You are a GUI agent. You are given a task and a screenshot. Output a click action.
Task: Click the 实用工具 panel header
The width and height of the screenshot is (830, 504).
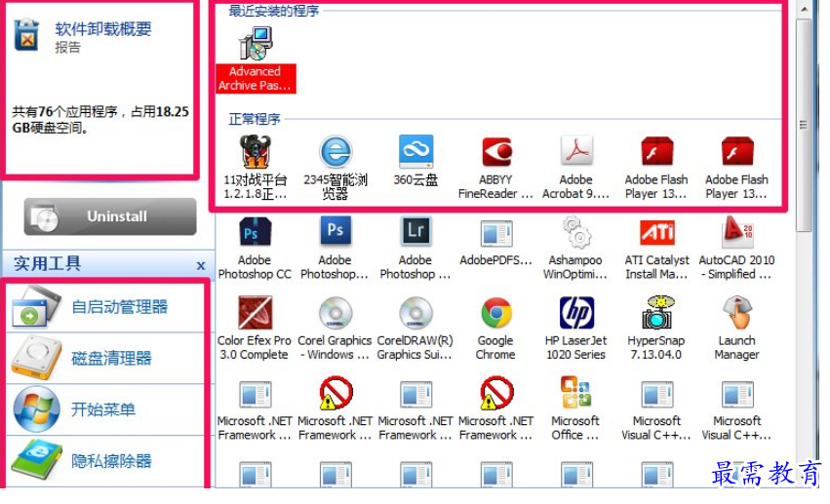point(108,263)
